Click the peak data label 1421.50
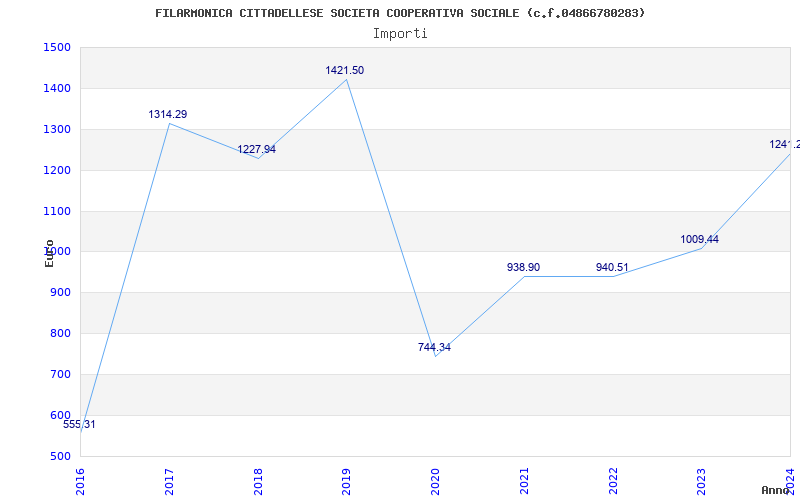 345,71
